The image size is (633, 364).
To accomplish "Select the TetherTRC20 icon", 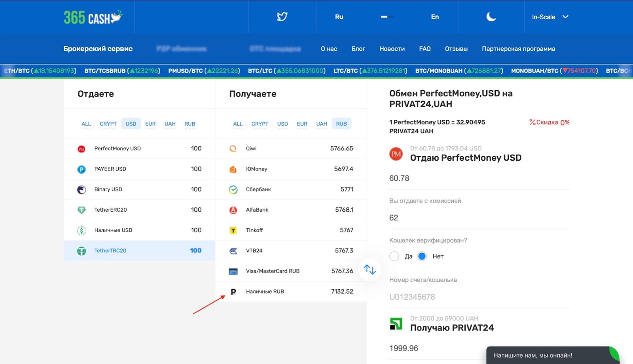I will pos(81,250).
